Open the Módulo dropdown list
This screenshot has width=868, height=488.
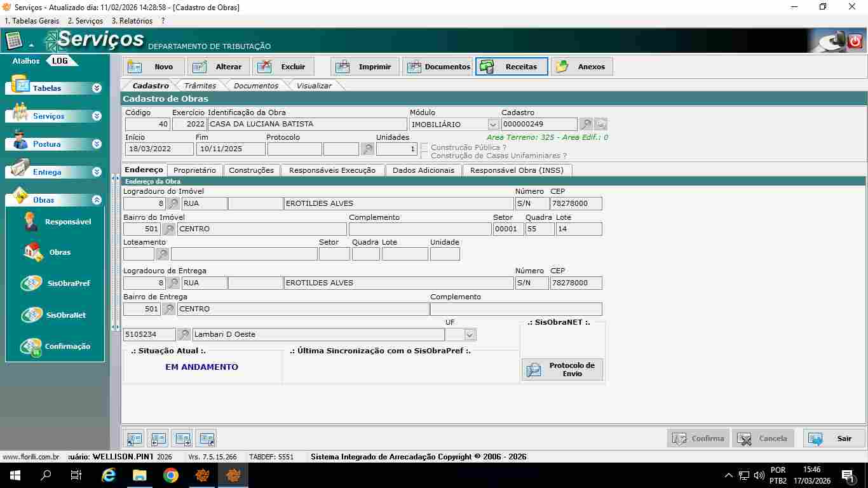click(493, 125)
